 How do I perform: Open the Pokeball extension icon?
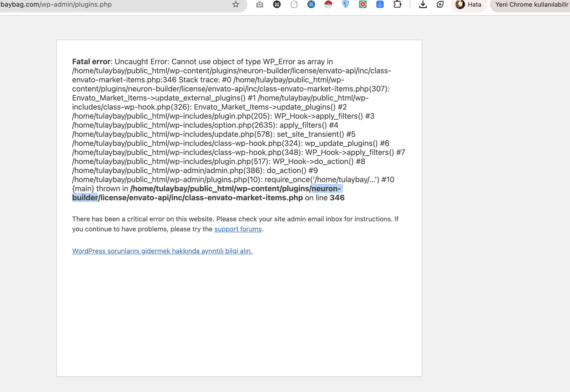[328, 5]
